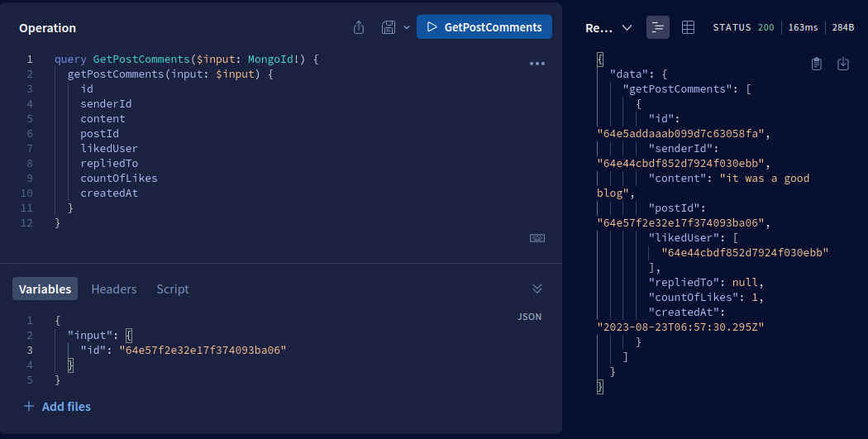
Task: Click the senderId field in query
Action: pos(106,103)
